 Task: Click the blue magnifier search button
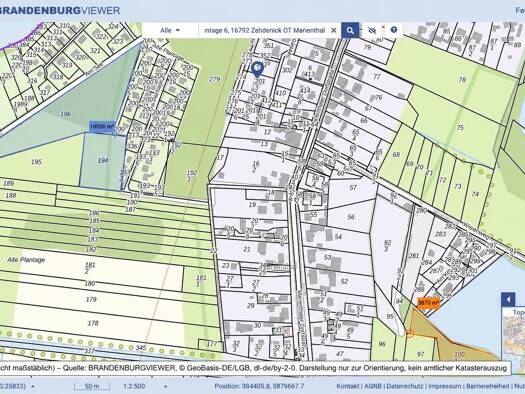point(350,30)
